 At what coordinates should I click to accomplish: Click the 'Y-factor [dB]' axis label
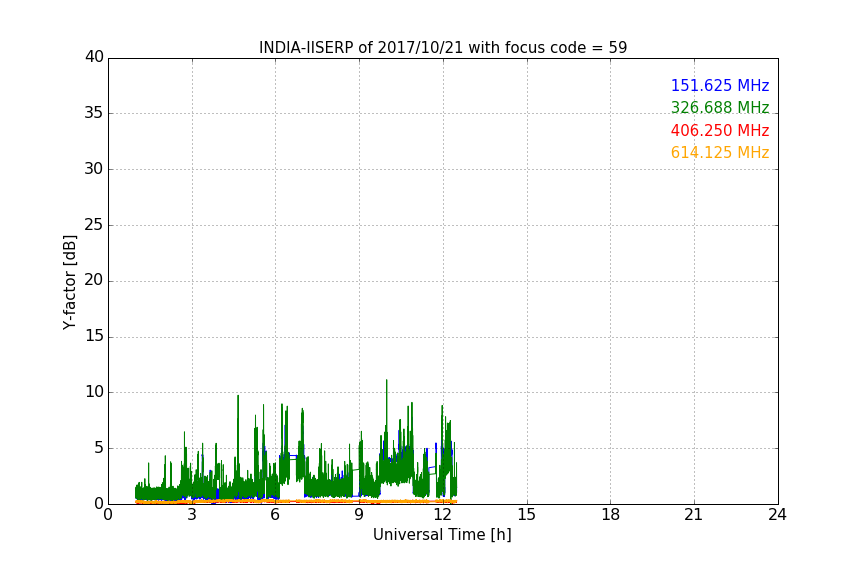point(69,282)
